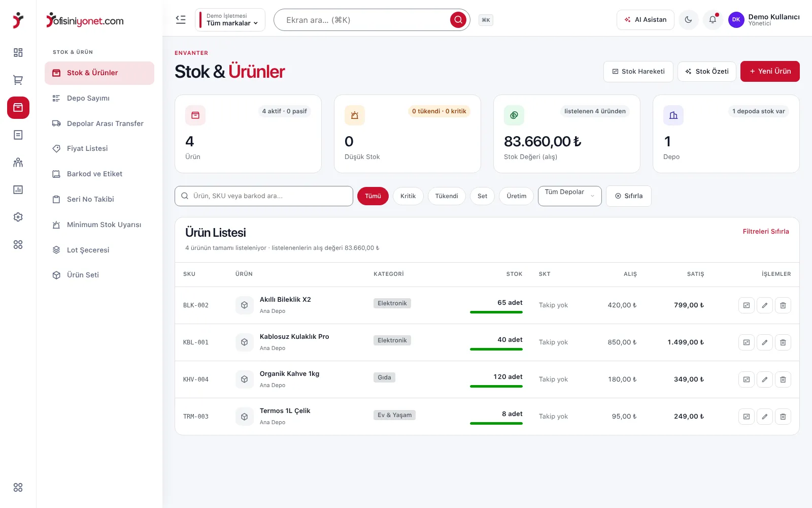
Task: Edit the Akıllı Bileklik X2 product
Action: coord(765,305)
